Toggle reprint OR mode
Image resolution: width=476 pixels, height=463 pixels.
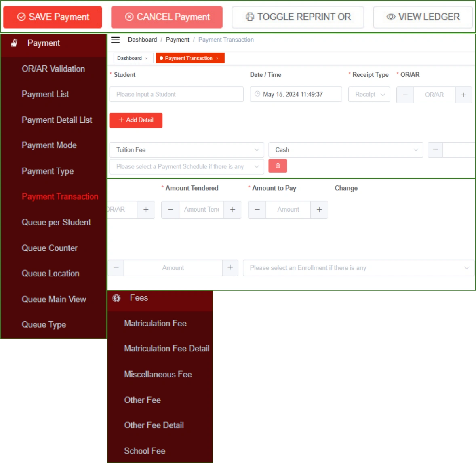pos(298,17)
